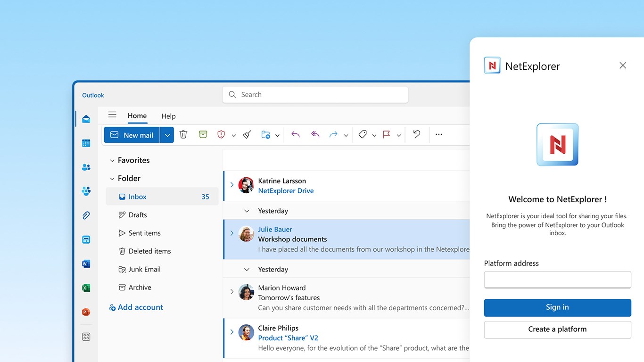Click the Archive icon in toolbar
The image size is (644, 362).
[203, 134]
